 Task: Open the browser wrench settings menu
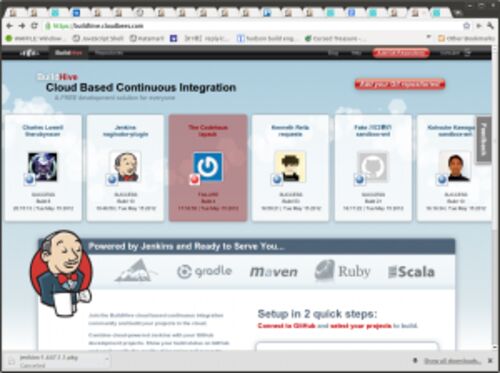point(490,26)
